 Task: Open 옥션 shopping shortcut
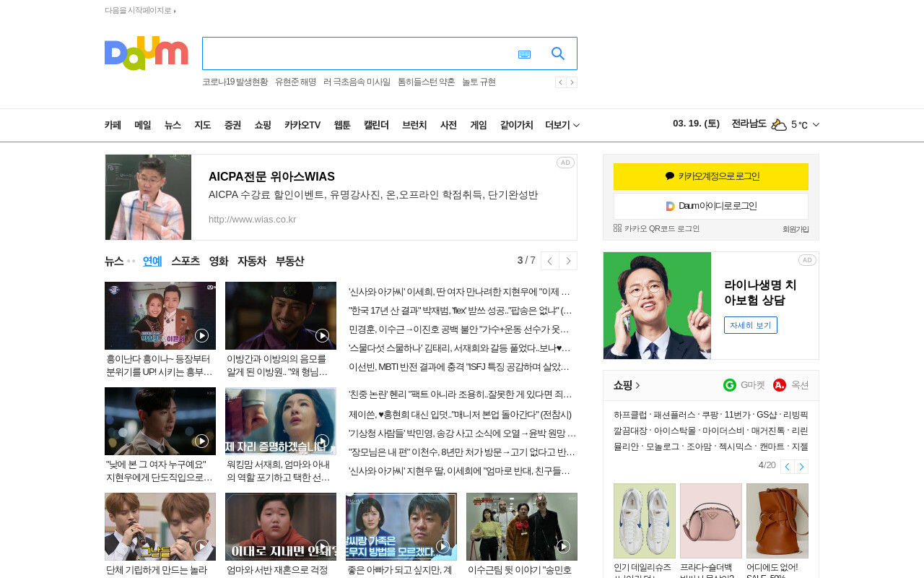click(791, 385)
